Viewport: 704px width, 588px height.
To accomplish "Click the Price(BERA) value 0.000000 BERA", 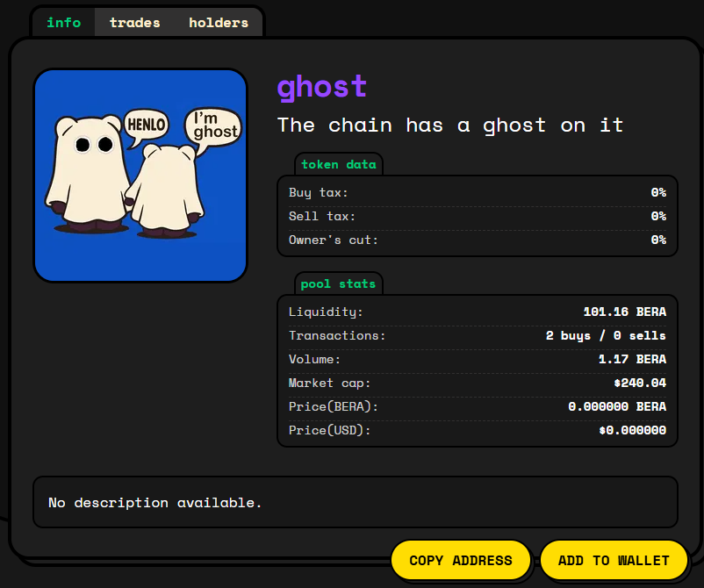I will (617, 406).
